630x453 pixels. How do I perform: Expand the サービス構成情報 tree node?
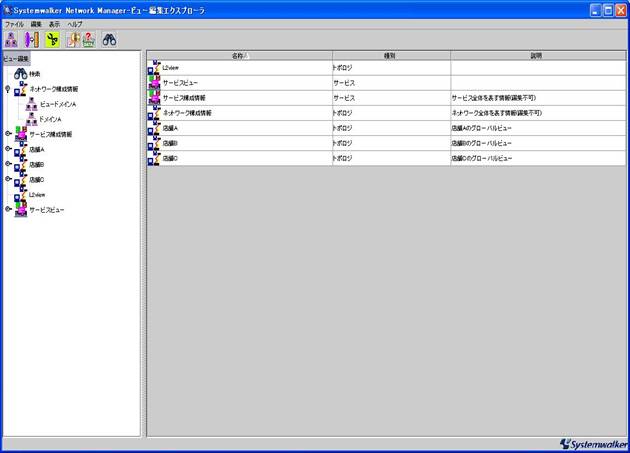[x=8, y=133]
